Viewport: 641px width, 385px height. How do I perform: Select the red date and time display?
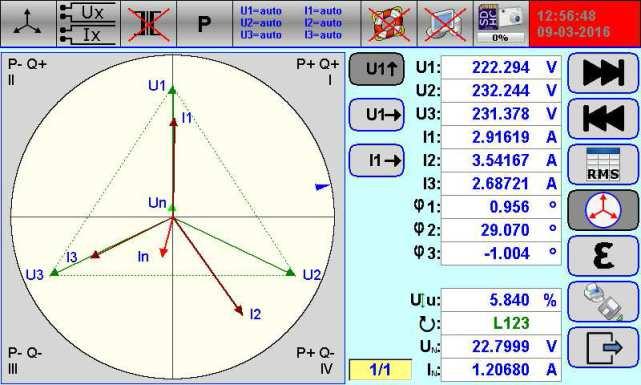coord(585,23)
